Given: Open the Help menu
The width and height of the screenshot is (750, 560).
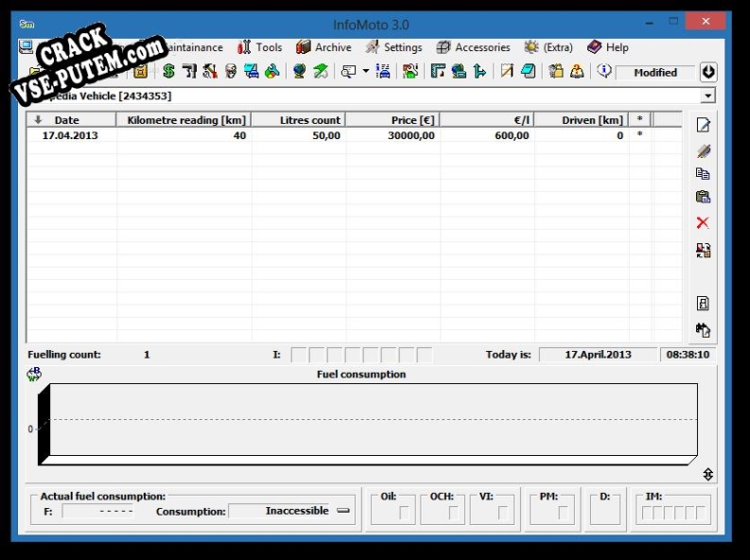Looking at the screenshot, I should point(607,47).
